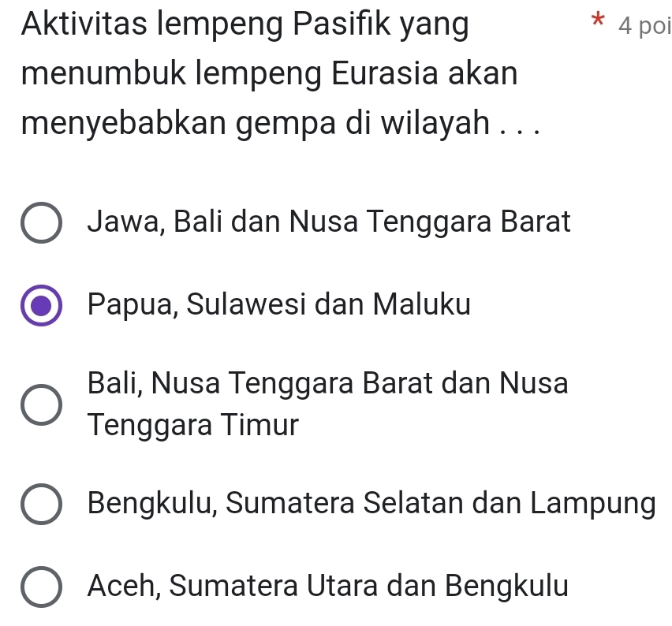
Task: Click the question line 'menumbuk lempeng Eurasia akan'
Action: point(270,75)
